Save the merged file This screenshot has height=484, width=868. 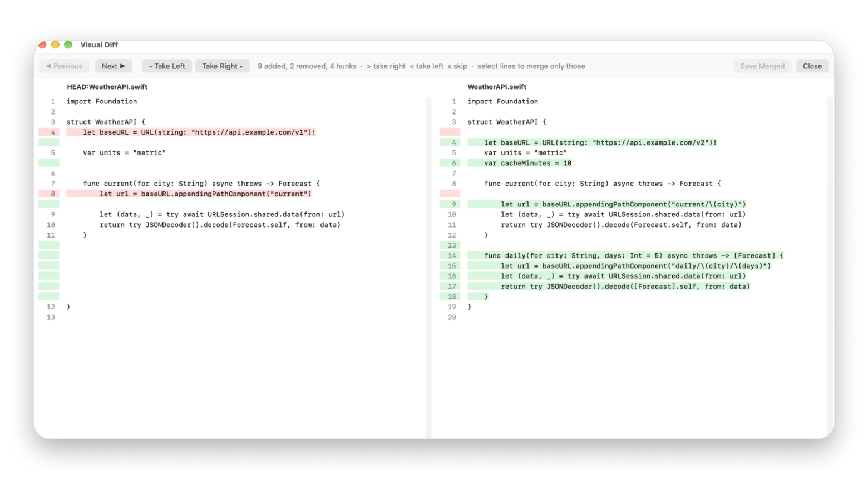point(762,66)
